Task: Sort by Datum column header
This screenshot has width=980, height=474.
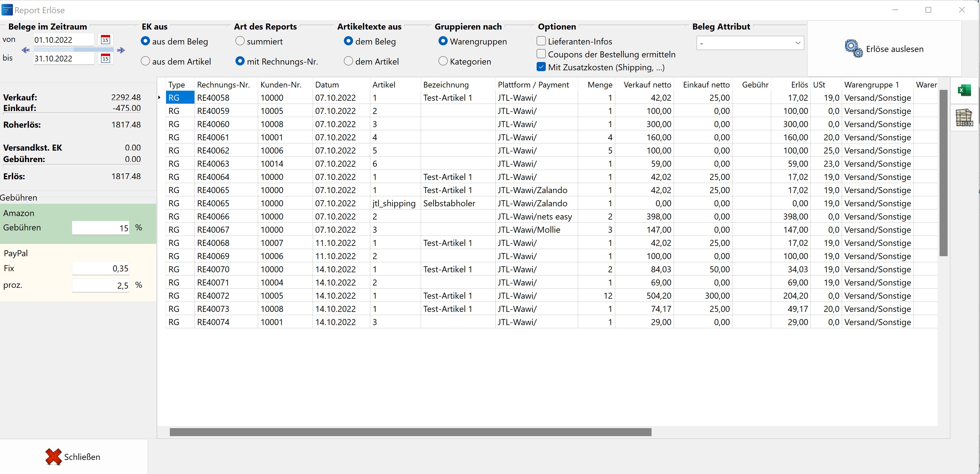Action: click(341, 85)
